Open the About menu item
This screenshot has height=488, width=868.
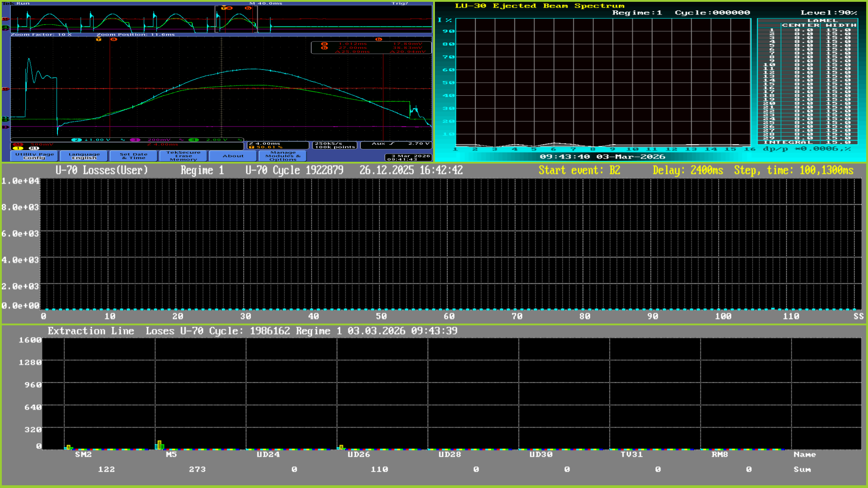click(233, 156)
